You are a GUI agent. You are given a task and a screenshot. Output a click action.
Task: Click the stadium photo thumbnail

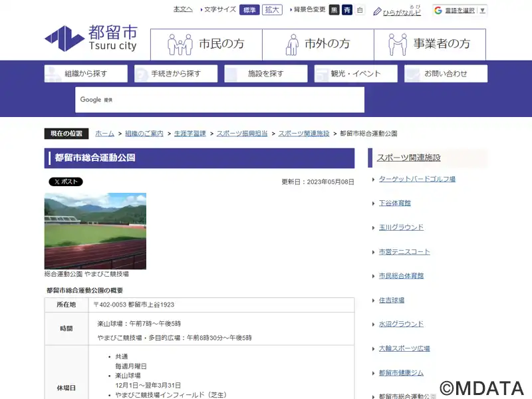(x=95, y=231)
